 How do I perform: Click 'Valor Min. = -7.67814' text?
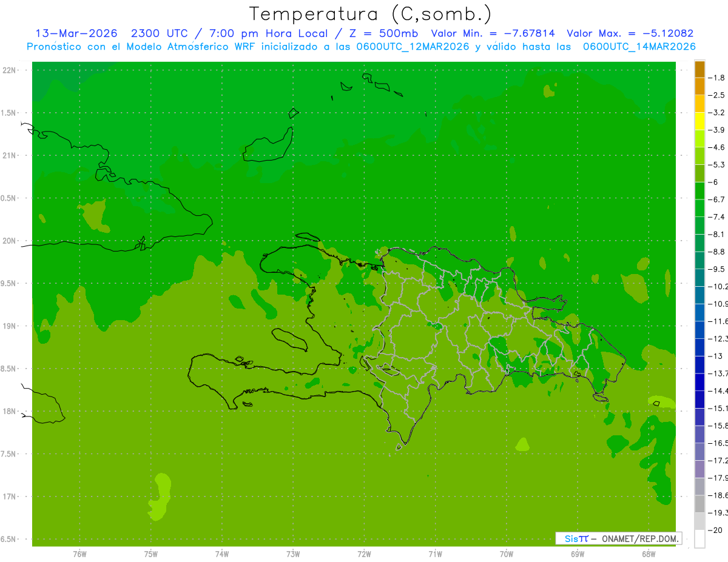493,33
